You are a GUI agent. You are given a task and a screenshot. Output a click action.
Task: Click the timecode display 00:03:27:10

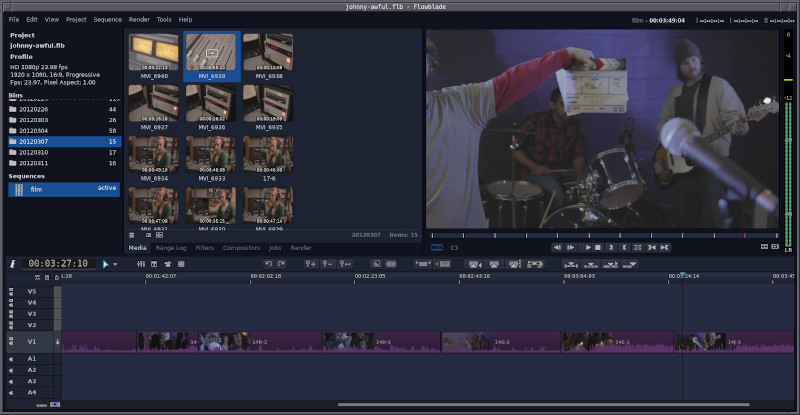click(x=58, y=263)
